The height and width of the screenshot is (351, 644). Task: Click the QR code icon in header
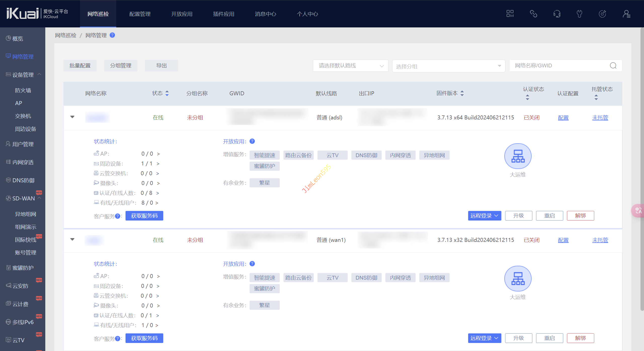(510, 14)
